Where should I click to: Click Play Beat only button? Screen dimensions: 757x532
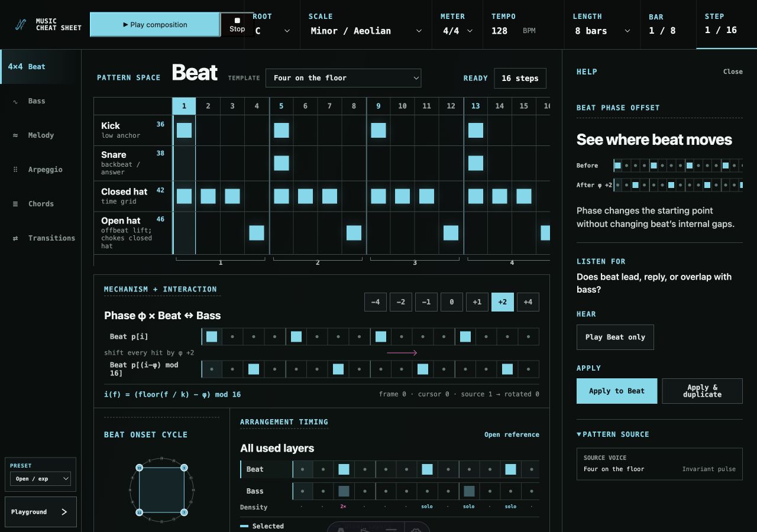pos(615,337)
